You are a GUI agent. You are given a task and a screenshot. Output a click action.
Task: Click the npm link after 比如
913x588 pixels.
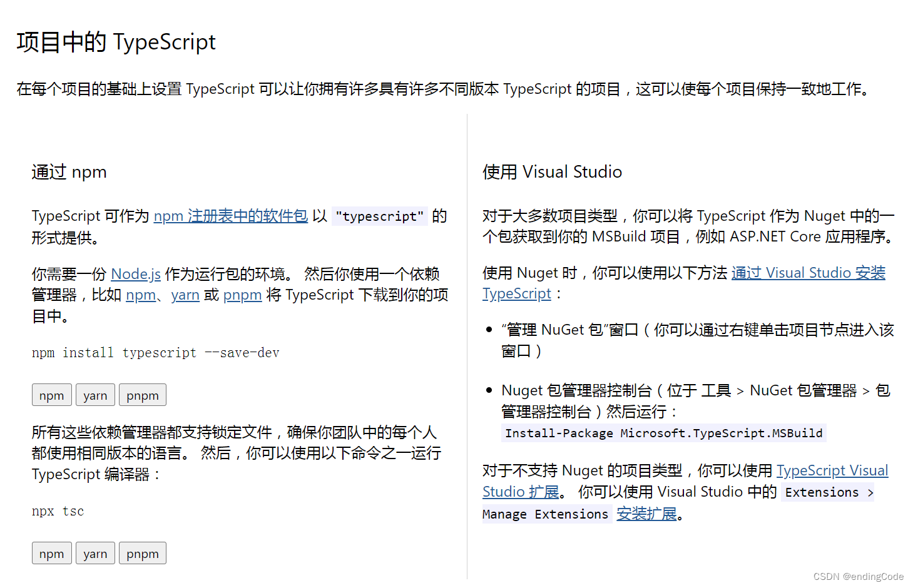141,295
